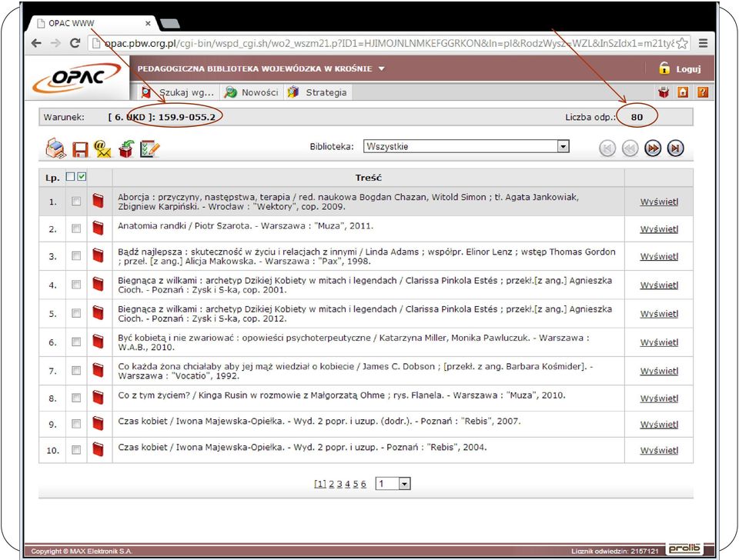Select the OPAC WWW browser tab

[x=92, y=23]
